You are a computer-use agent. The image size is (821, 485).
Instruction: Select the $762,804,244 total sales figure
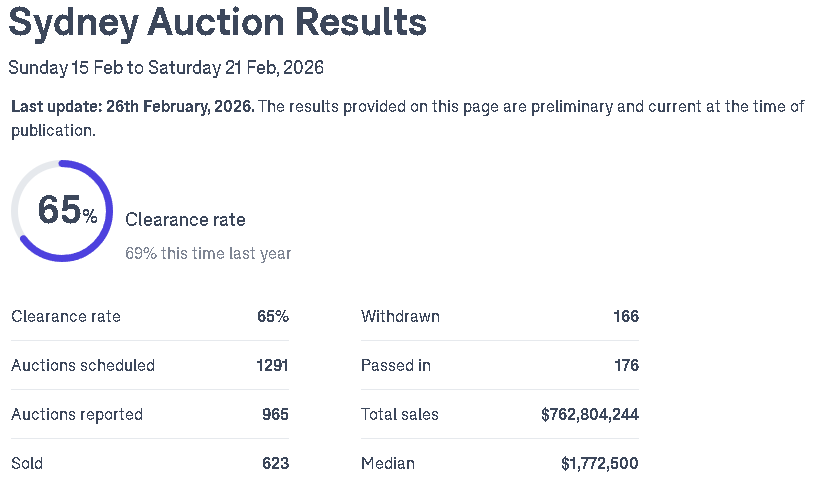[x=590, y=414]
